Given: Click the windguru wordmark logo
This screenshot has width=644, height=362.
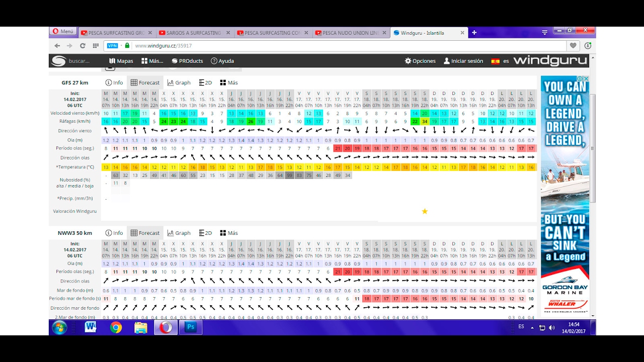Looking at the screenshot, I should point(550,61).
